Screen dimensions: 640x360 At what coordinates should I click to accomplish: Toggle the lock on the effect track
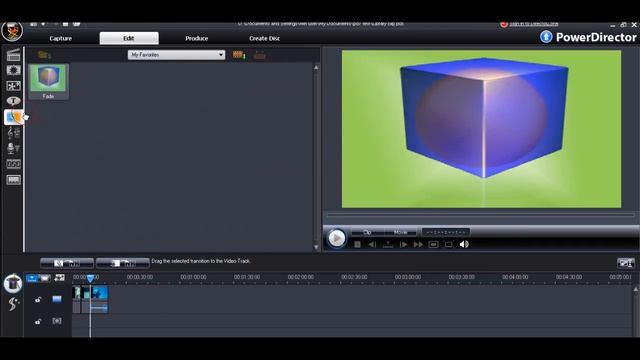coord(38,321)
